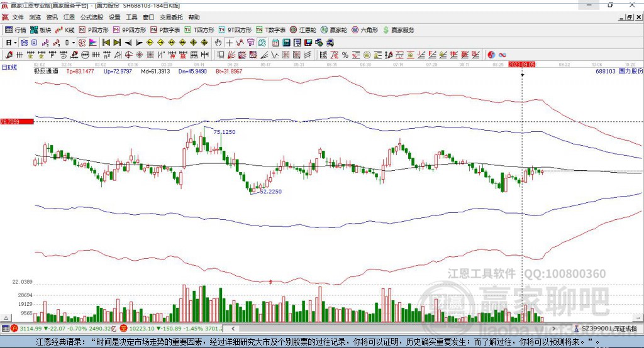Expand the candlestick style dropdown arrow
Image resolution: width=644 pixels, height=348 pixels.
point(74,43)
